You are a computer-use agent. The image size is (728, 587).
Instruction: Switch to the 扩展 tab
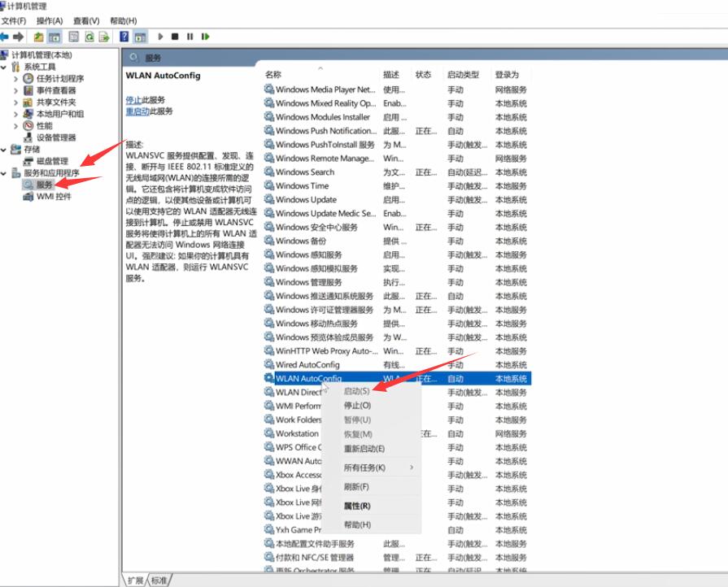tap(135, 580)
